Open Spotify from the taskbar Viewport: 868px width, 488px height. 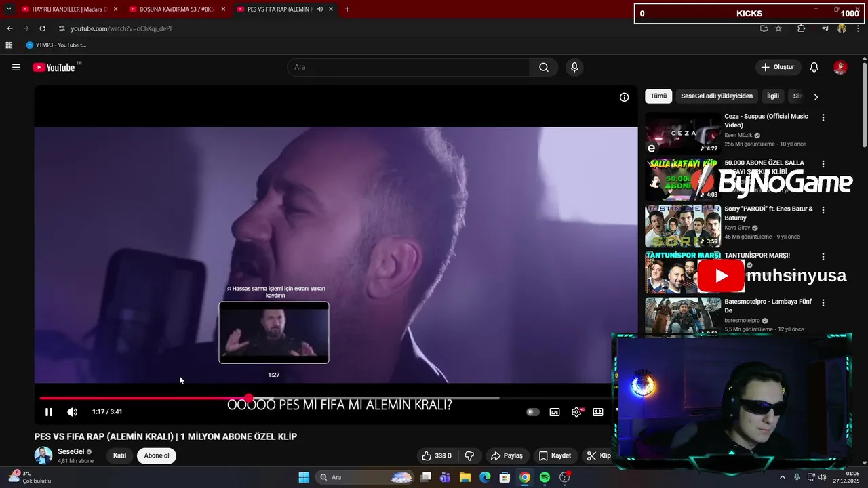[x=545, y=477]
